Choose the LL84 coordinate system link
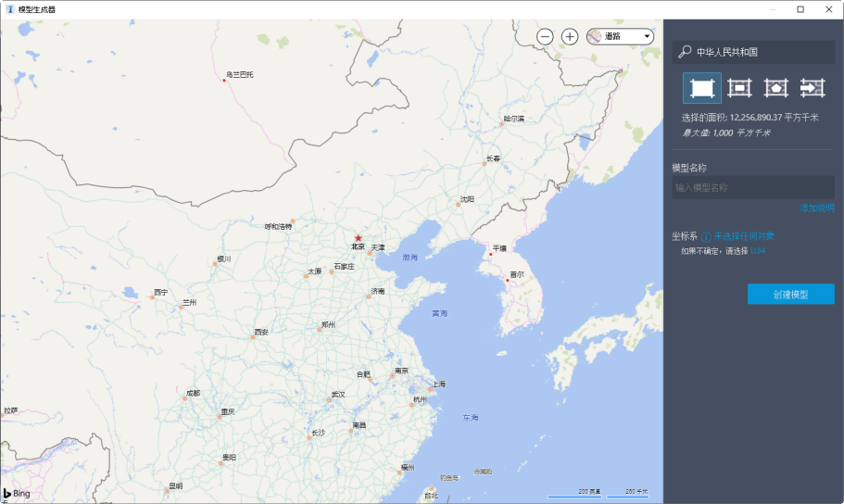 pos(757,251)
